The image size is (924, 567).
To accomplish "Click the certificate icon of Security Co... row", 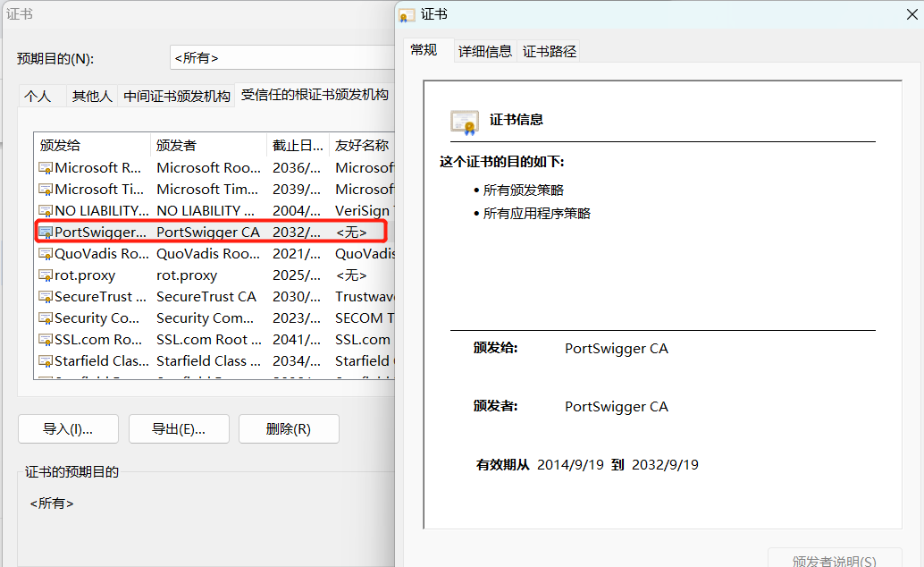I will (46, 318).
